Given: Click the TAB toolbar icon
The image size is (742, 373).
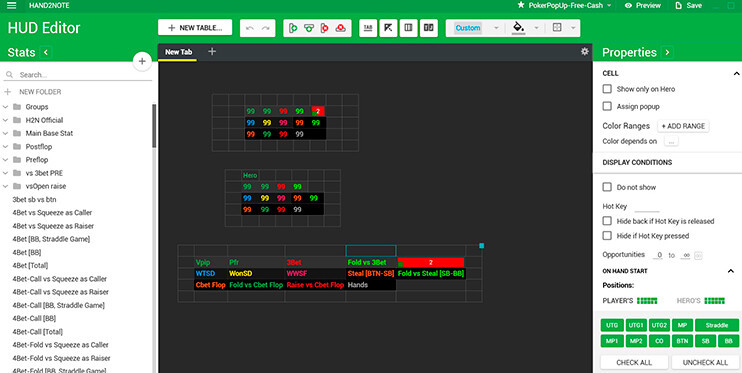Looking at the screenshot, I should [x=368, y=28].
